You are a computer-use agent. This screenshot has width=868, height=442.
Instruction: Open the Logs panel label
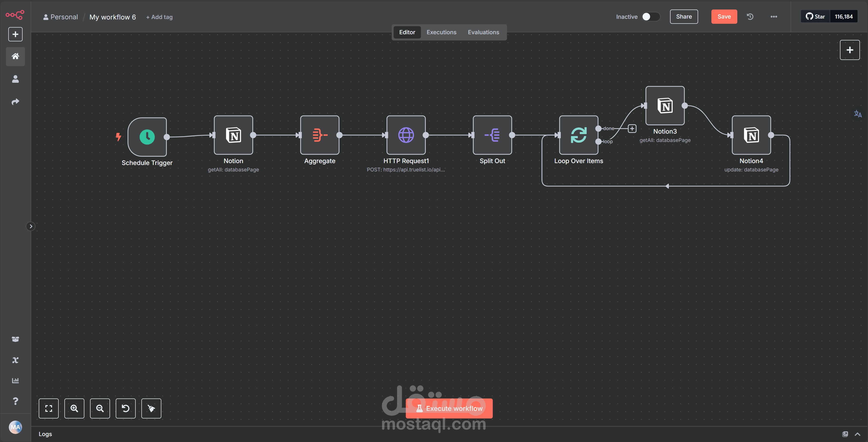pyautogui.click(x=45, y=434)
